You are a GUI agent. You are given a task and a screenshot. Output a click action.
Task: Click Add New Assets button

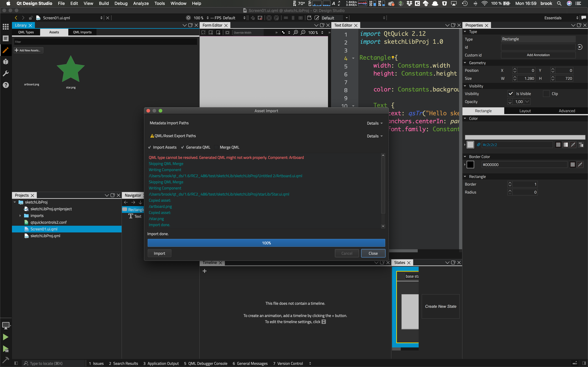[x=28, y=50]
